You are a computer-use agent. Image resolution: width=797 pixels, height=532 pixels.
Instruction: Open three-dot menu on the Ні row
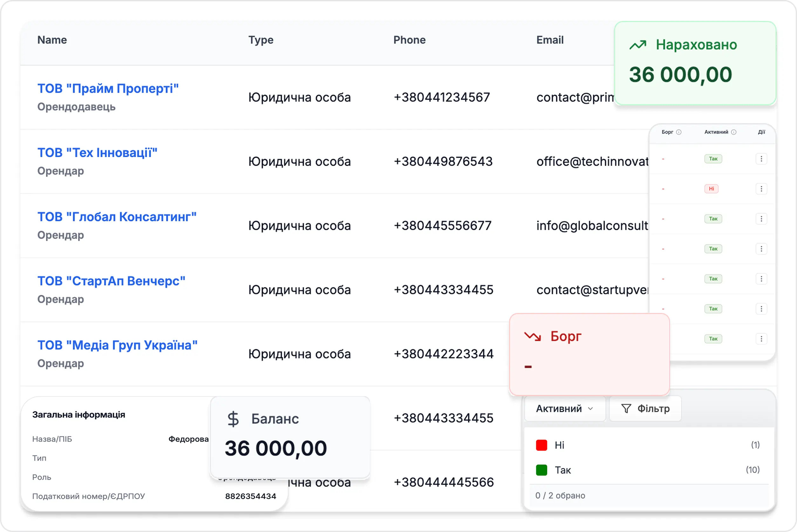tap(761, 189)
